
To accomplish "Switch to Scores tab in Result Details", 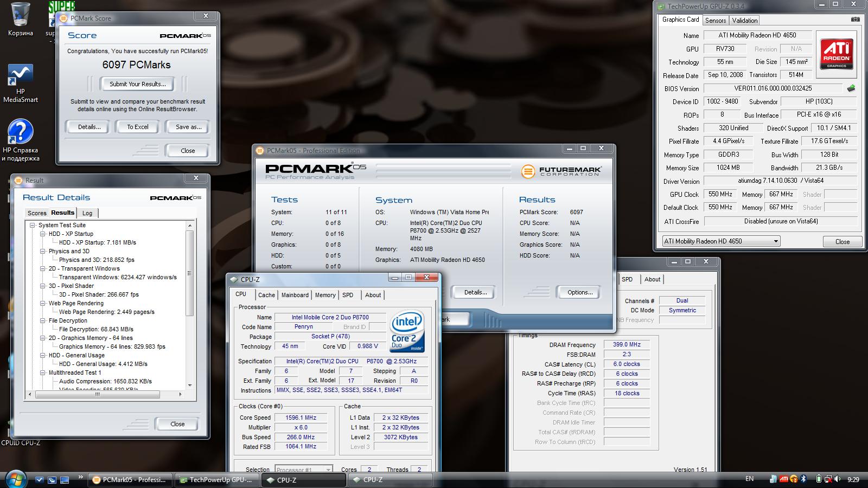I will [37, 213].
